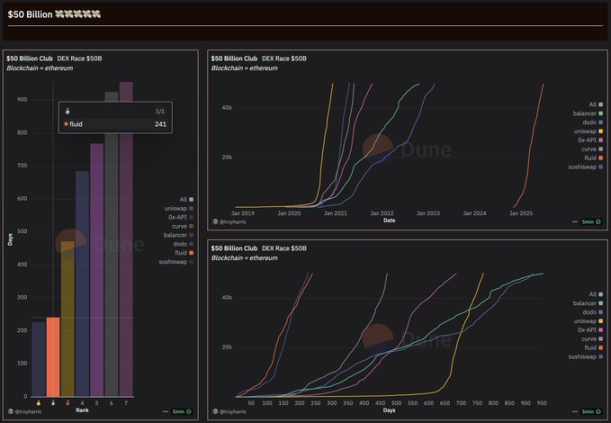The width and height of the screenshot is (611, 423).
Task: Toggle 'All' in the Days chart legend
Action: [596, 294]
